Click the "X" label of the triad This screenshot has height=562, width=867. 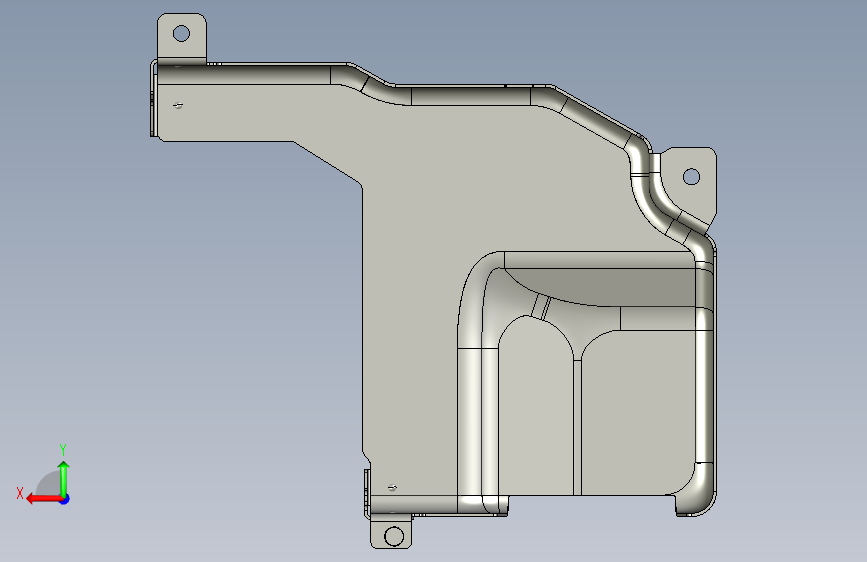pos(20,493)
